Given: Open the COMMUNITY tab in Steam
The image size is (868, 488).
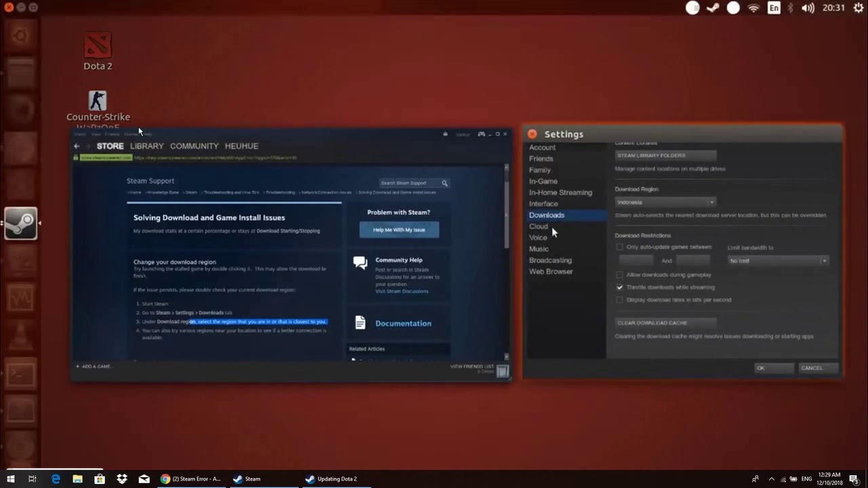Looking at the screenshot, I should coord(194,146).
